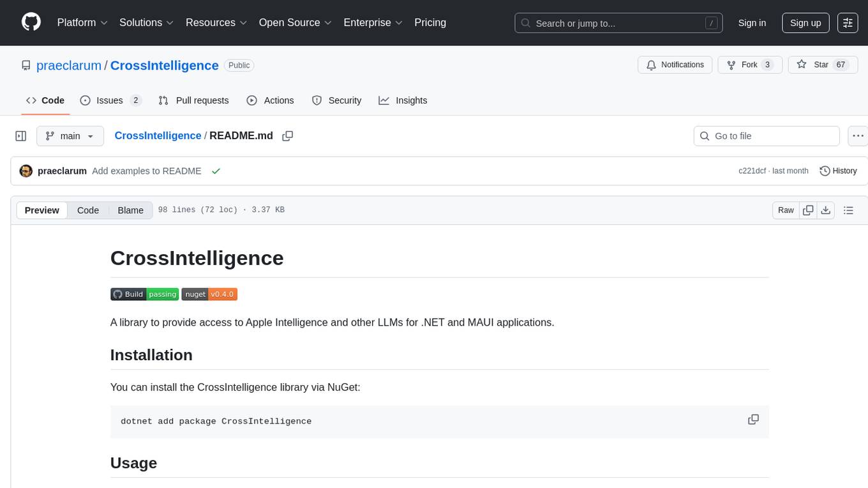Star the repository

tap(823, 65)
